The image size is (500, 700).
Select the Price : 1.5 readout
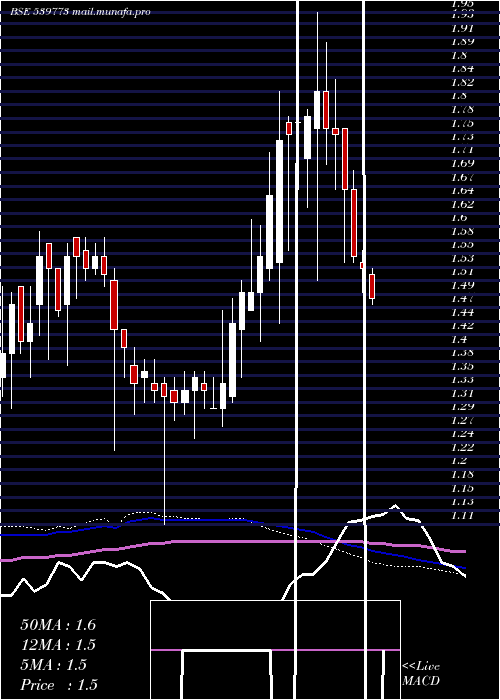tap(59, 685)
